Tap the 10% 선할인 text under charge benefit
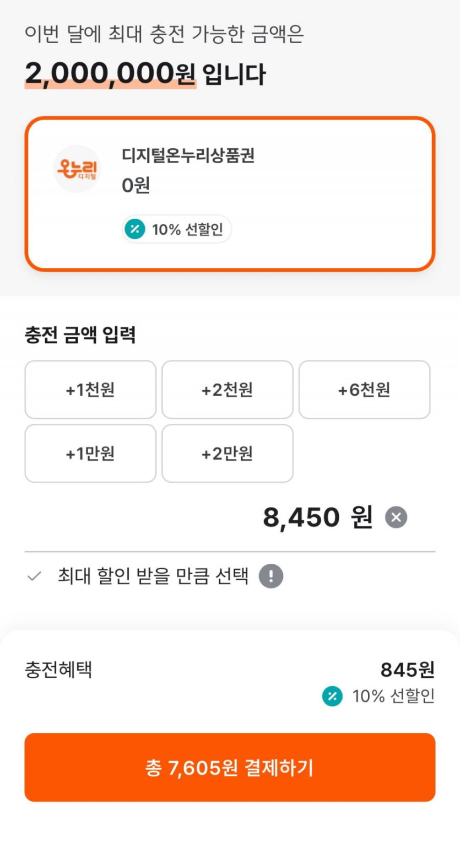 pyautogui.click(x=393, y=696)
